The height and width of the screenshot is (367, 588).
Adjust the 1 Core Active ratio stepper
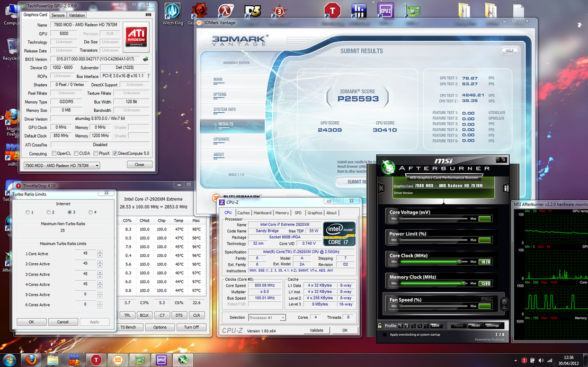100,254
